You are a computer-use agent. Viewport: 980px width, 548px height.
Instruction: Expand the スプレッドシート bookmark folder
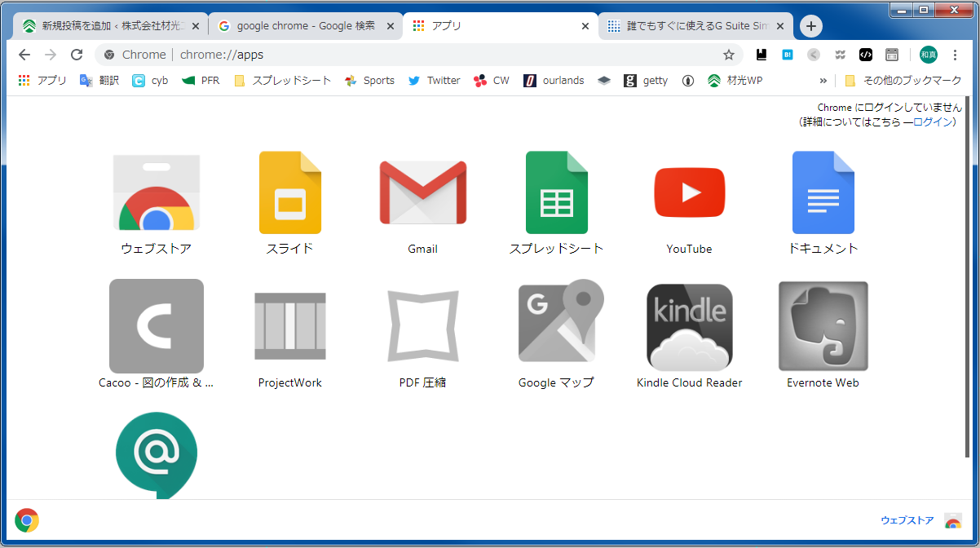point(282,81)
